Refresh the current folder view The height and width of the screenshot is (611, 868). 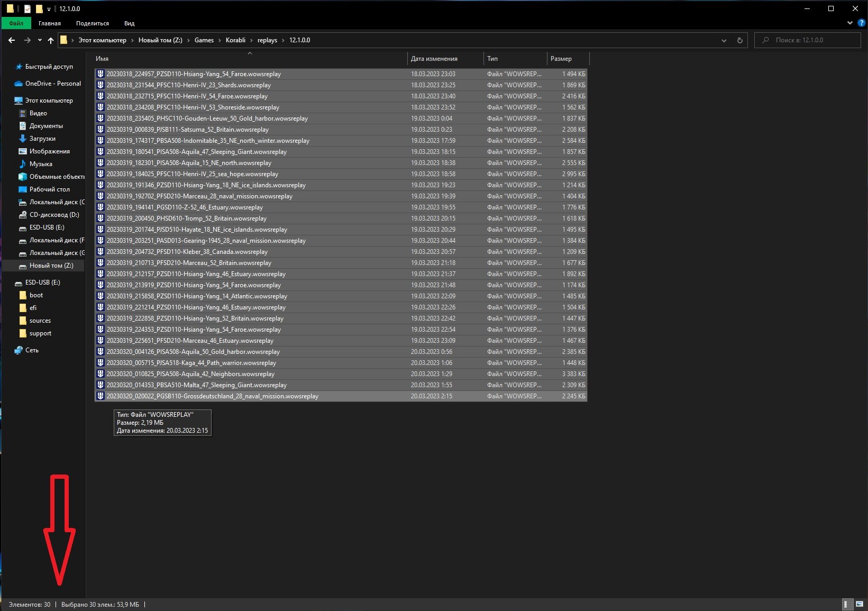point(739,40)
